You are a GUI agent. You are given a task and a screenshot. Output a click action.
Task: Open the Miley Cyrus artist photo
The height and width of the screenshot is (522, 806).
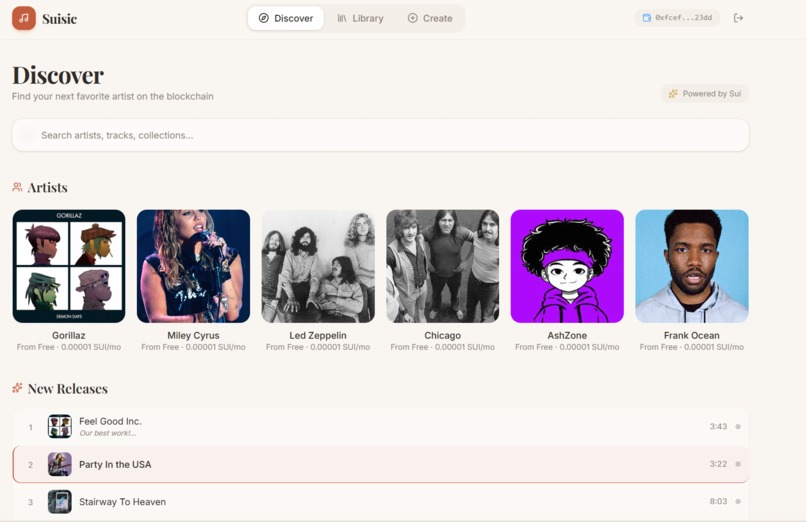click(x=193, y=266)
